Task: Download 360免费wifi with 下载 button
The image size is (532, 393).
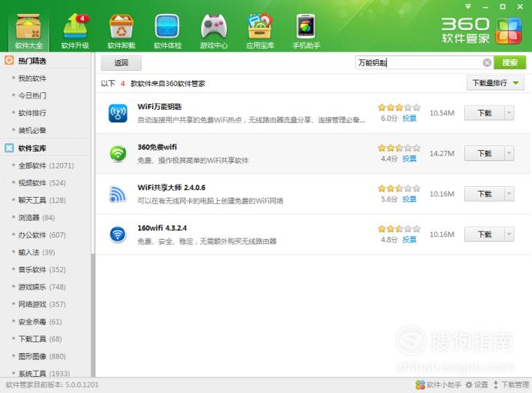Action: pyautogui.click(x=484, y=153)
